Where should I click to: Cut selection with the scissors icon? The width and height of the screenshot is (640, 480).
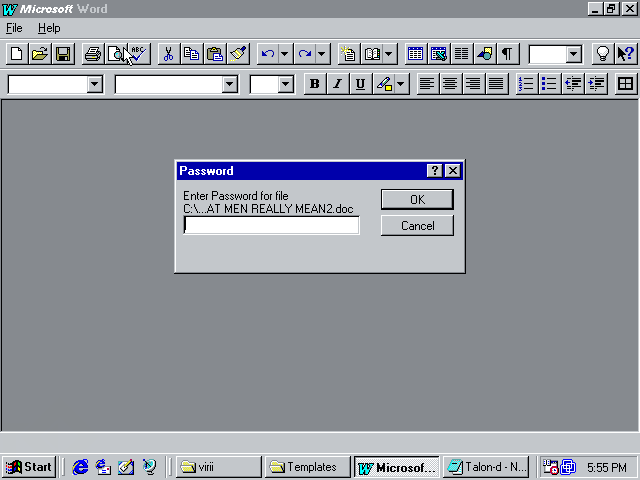click(x=169, y=53)
